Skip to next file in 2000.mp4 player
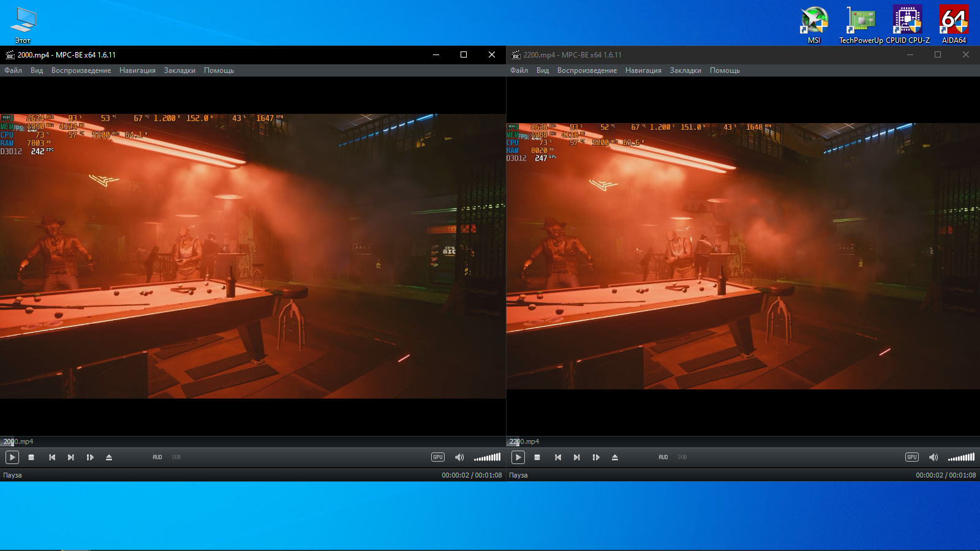 (x=71, y=457)
